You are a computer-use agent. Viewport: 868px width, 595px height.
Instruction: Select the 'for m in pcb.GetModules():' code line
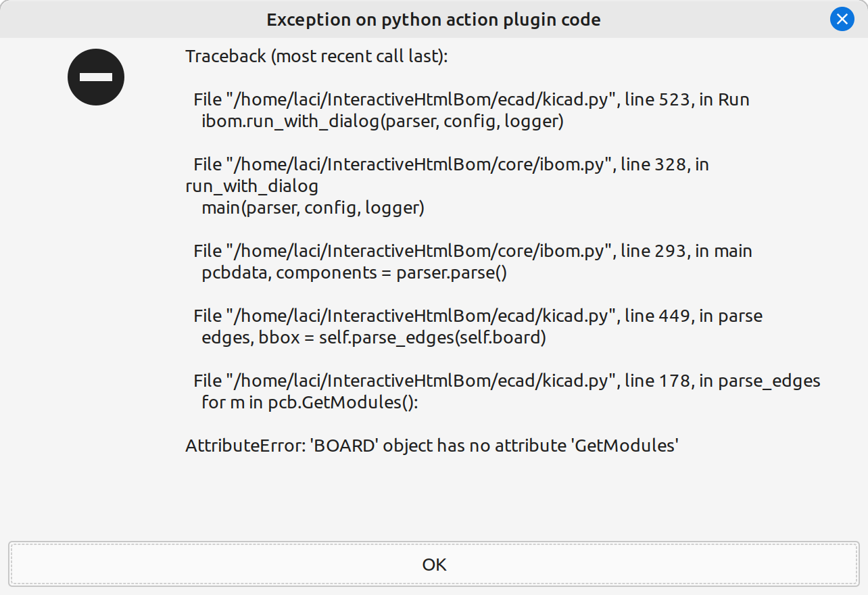click(300, 402)
